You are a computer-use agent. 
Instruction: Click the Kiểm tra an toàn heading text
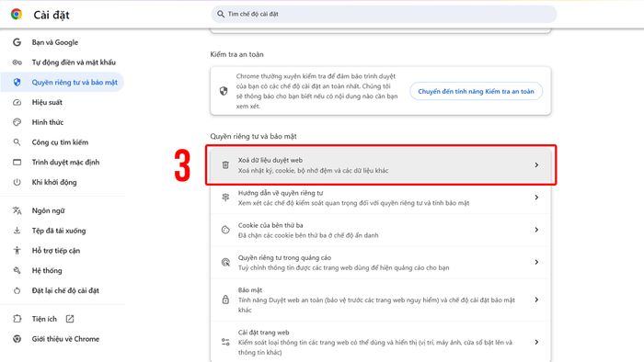pos(237,54)
